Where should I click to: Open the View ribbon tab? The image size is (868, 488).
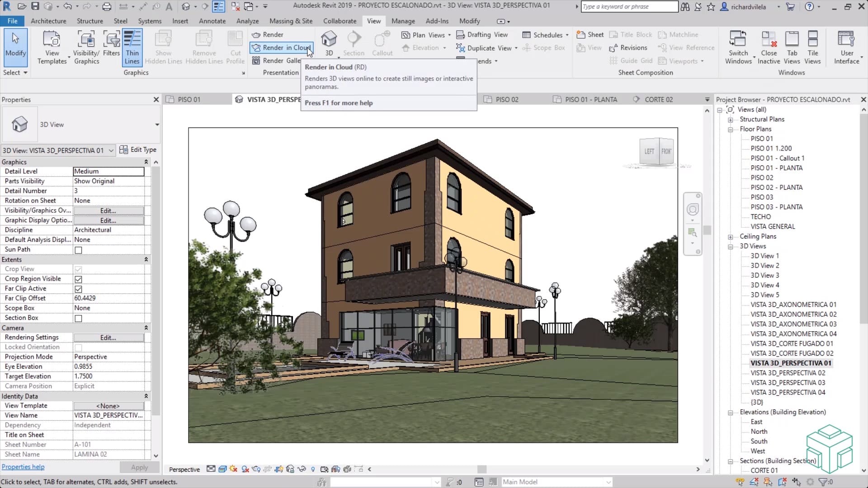pyautogui.click(x=374, y=21)
